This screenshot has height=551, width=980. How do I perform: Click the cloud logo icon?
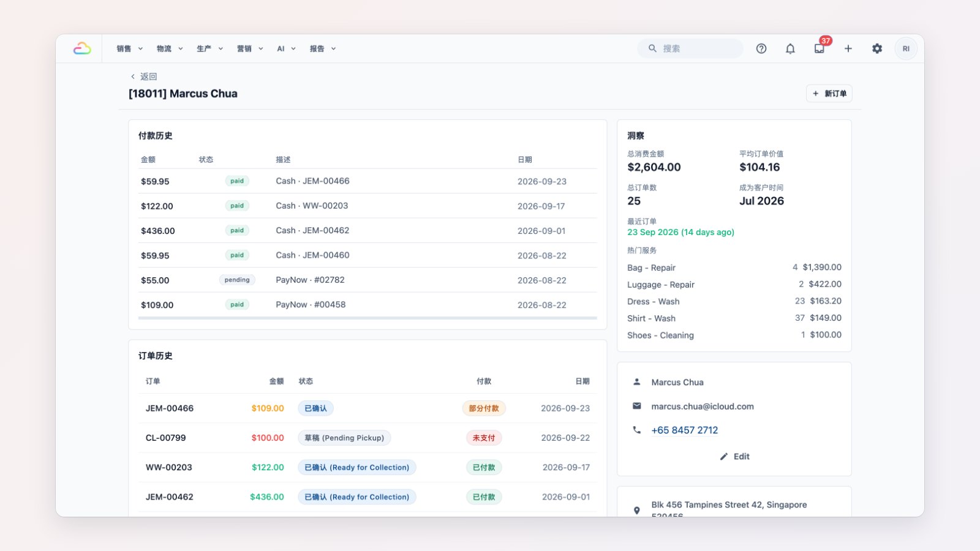[x=82, y=48]
